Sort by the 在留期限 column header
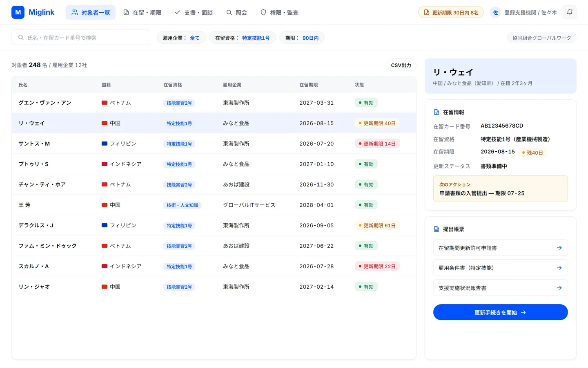588x368 pixels. pos(308,85)
